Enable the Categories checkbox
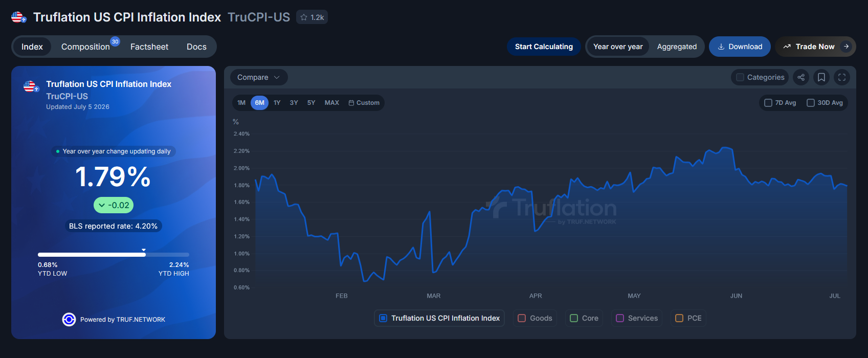Screen dimensions: 868x358 coord(740,77)
